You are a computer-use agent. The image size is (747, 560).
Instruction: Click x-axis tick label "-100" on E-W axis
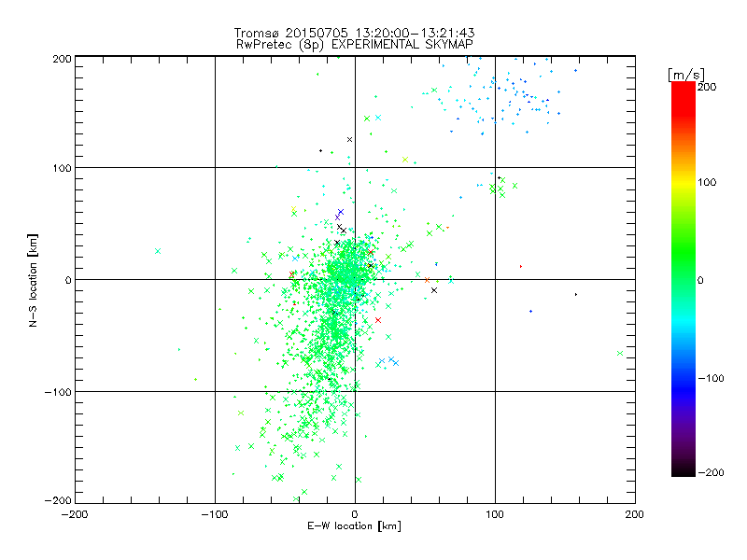[215, 514]
